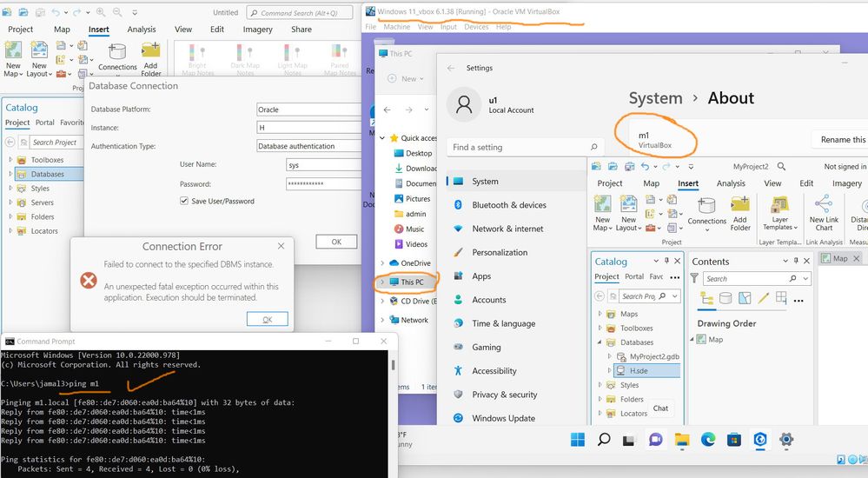Click the Instance field containing H

[x=309, y=128]
